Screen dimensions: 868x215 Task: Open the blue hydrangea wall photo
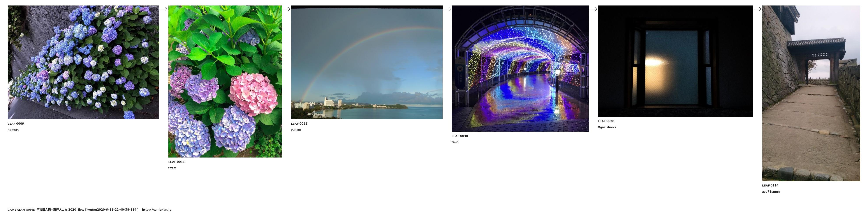(x=83, y=63)
